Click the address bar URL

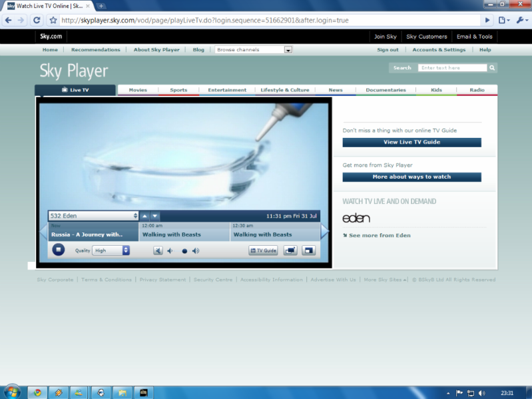(204, 21)
